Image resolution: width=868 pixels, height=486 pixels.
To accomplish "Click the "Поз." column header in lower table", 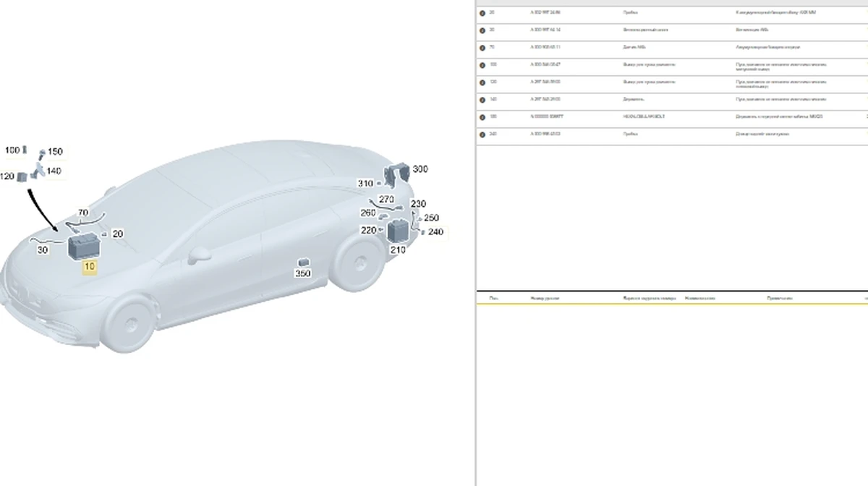I will 493,298.
